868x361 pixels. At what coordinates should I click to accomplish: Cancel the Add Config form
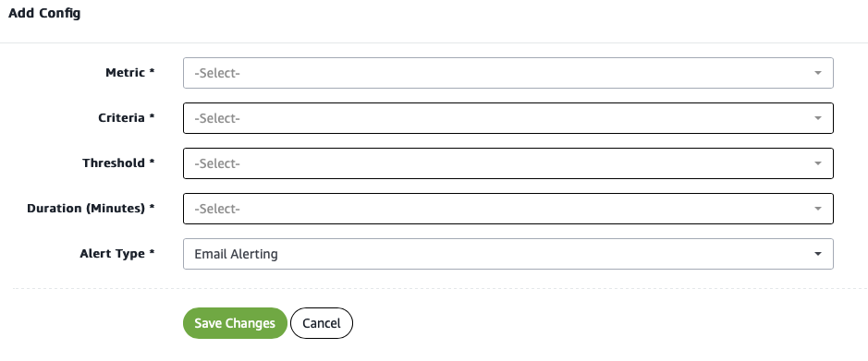point(322,323)
